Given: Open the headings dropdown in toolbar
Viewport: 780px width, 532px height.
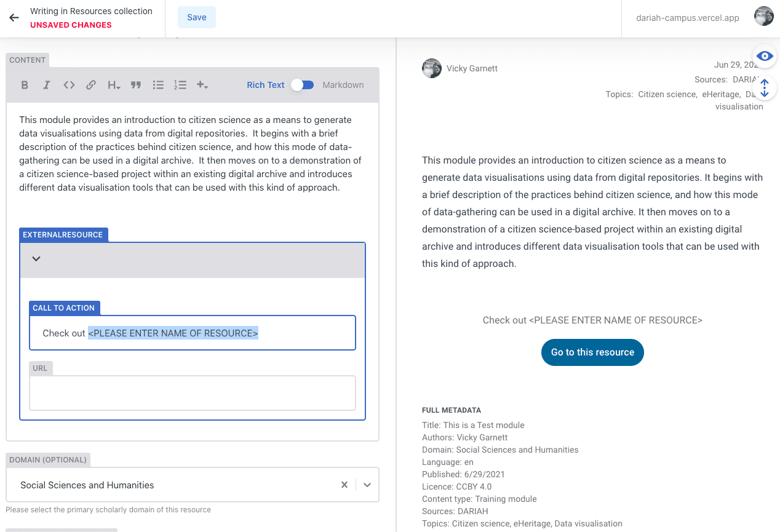Looking at the screenshot, I should pyautogui.click(x=114, y=85).
